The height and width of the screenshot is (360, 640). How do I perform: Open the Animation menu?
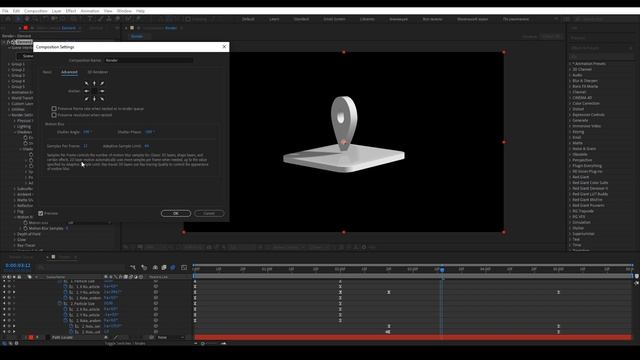[x=90, y=11]
